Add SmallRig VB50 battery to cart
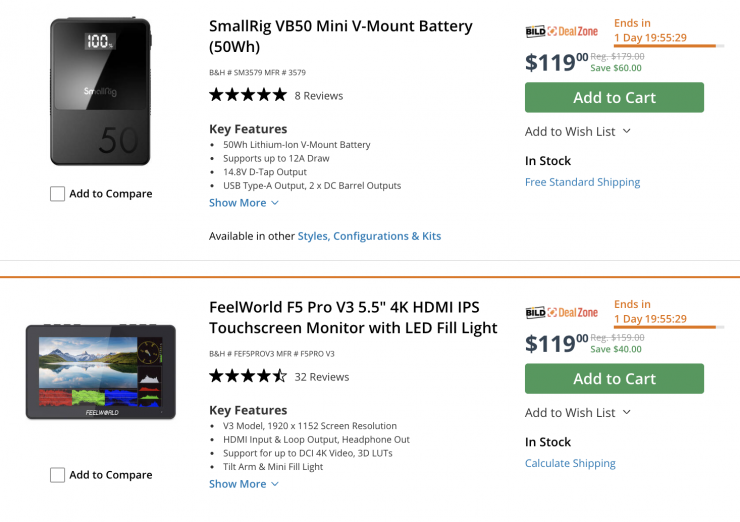 (614, 97)
